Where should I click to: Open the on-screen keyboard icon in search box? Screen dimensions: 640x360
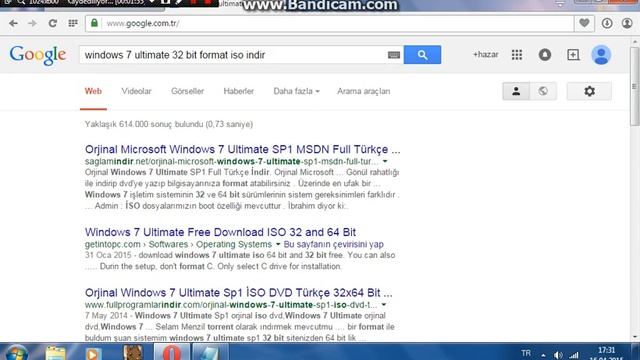(394, 55)
